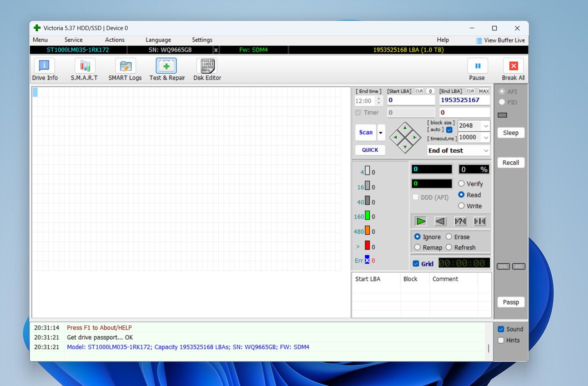Viewport: 588px width, 386px height.
Task: Click the Scan button
Action: coord(365,132)
